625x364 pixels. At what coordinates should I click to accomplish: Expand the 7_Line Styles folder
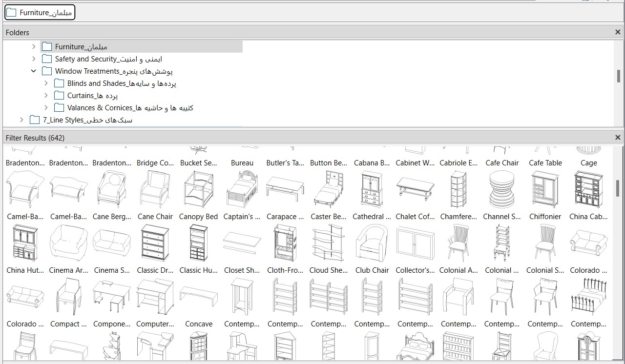click(21, 120)
